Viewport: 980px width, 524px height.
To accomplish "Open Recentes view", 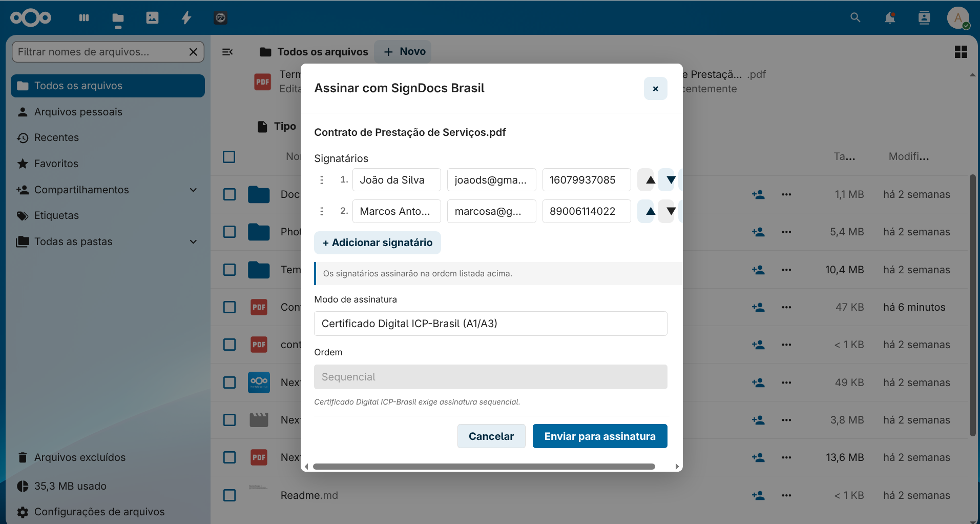I will coord(108,137).
